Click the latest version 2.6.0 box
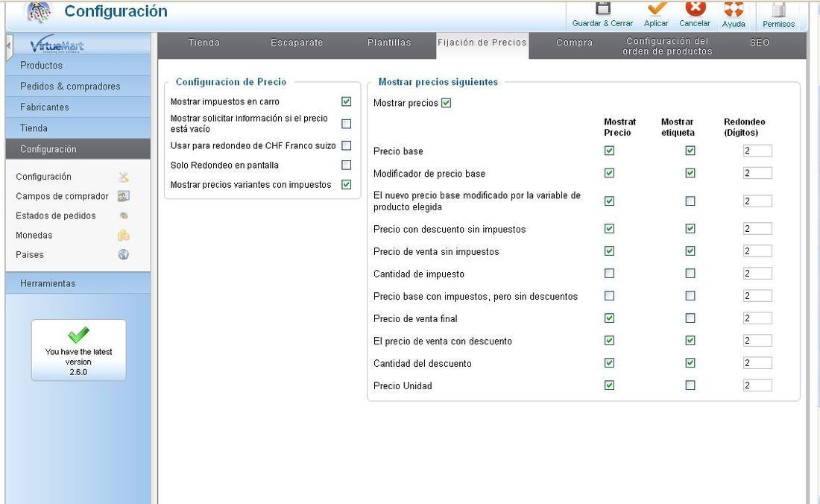This screenshot has width=820, height=504. pyautogui.click(x=78, y=350)
